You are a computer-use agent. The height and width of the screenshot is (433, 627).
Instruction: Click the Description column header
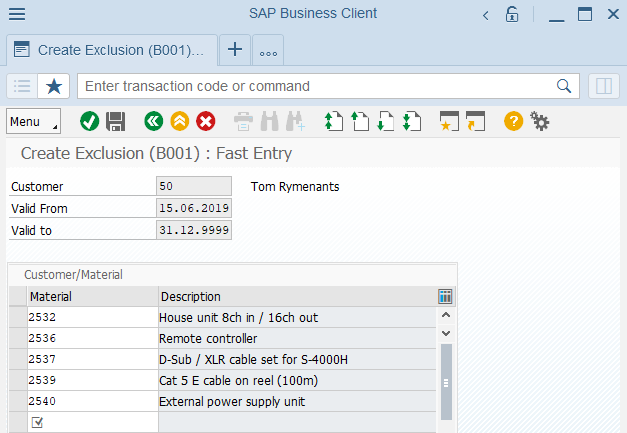297,297
